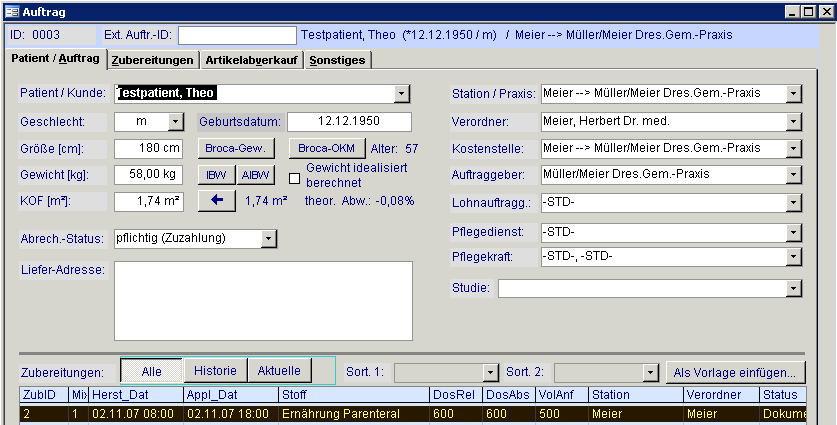Screen dimensions: 837x425
Task: Open the Artikelabverkauf tab
Action: [251, 60]
